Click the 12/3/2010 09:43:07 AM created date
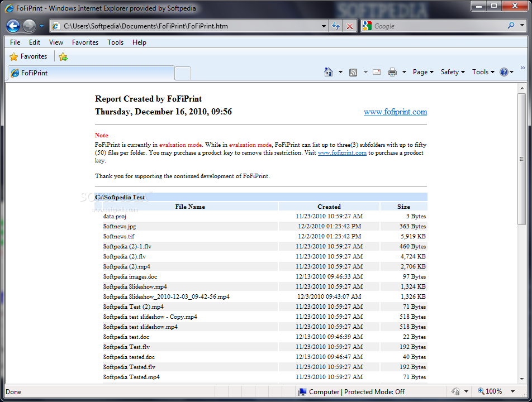 click(x=329, y=296)
